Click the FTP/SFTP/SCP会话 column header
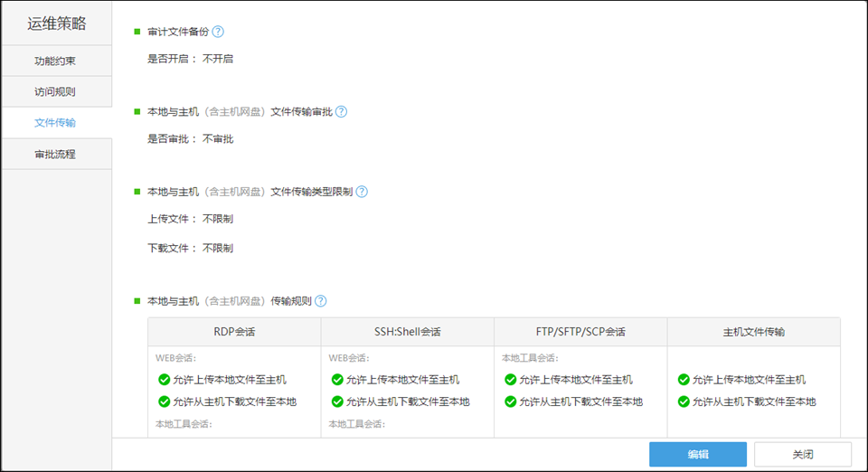The height and width of the screenshot is (472, 868). pos(580,332)
